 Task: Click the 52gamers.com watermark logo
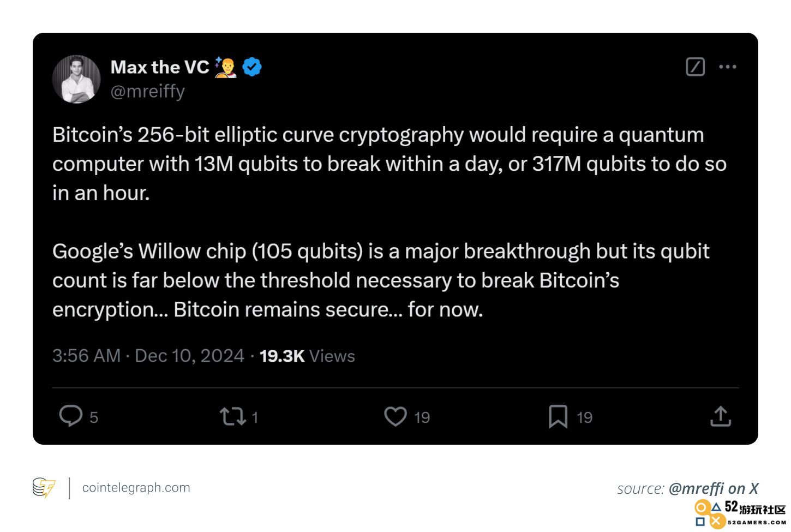pyautogui.click(x=740, y=514)
